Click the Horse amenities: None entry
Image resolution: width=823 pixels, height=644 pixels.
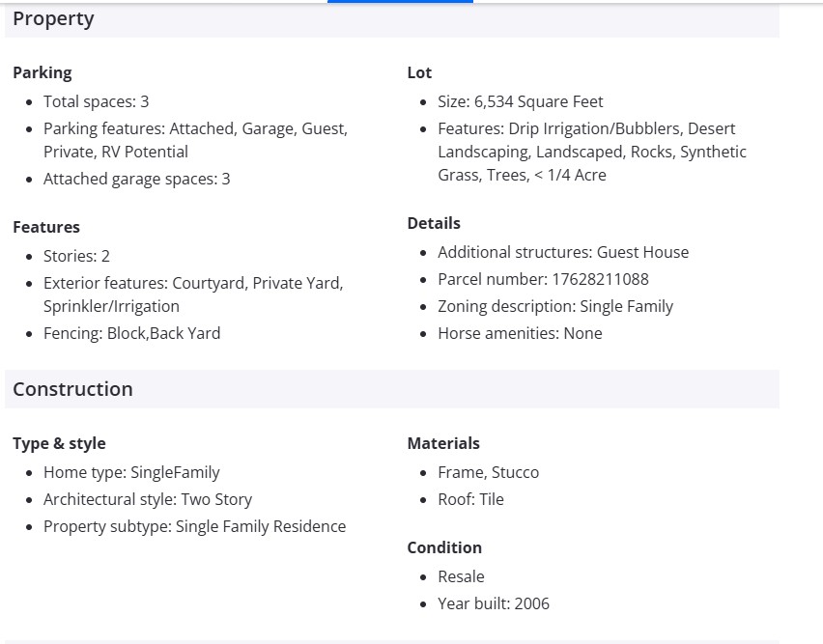point(520,333)
